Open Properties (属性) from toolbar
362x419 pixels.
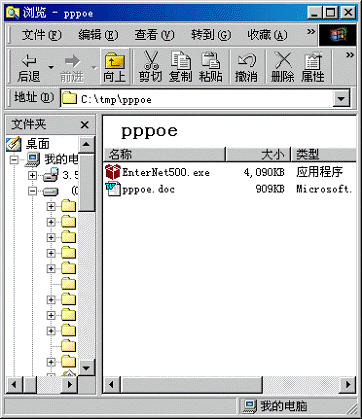313,67
